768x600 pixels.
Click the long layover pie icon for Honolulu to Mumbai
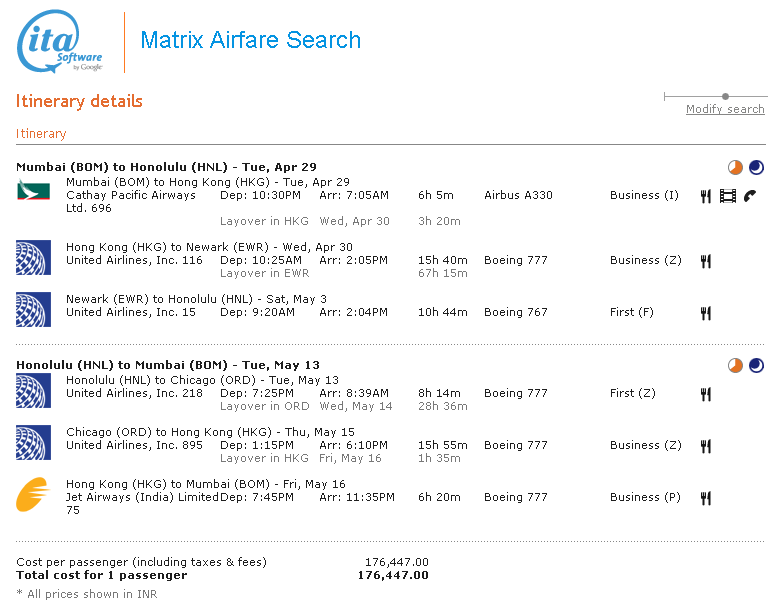pos(735,366)
